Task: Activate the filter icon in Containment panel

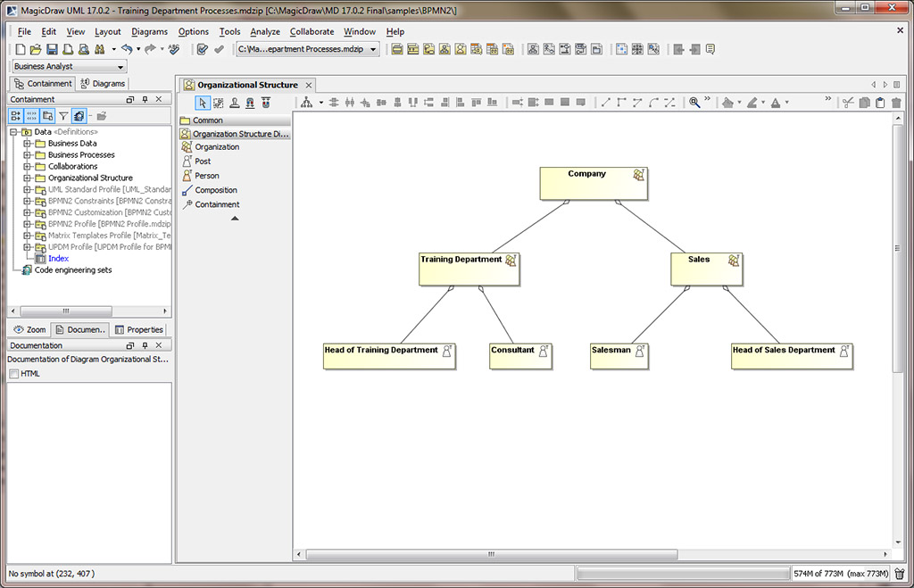Action: pos(64,114)
